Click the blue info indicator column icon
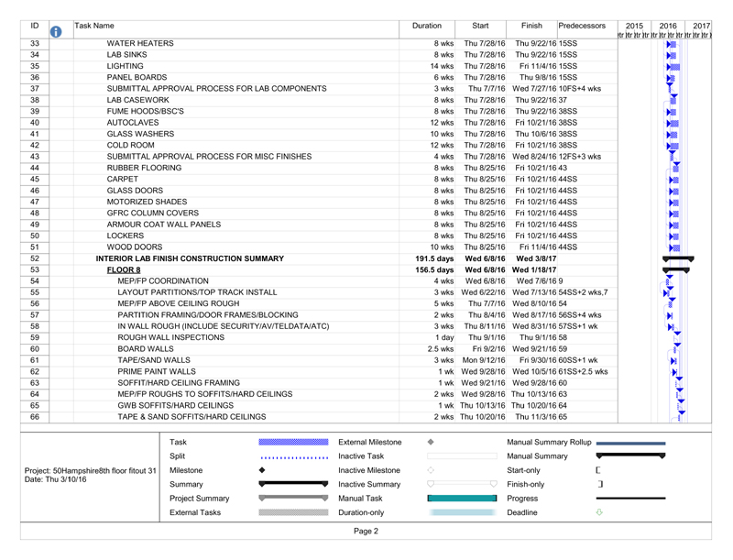This screenshot has width=733, height=560. click(x=55, y=32)
